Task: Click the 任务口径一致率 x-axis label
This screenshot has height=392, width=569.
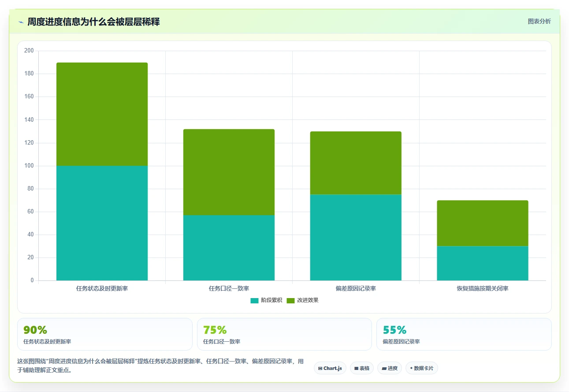Action: (229, 289)
